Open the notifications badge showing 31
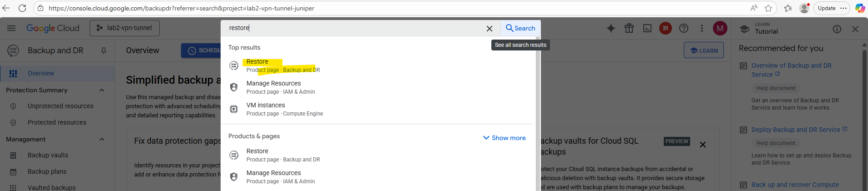The image size is (868, 191). point(666,28)
